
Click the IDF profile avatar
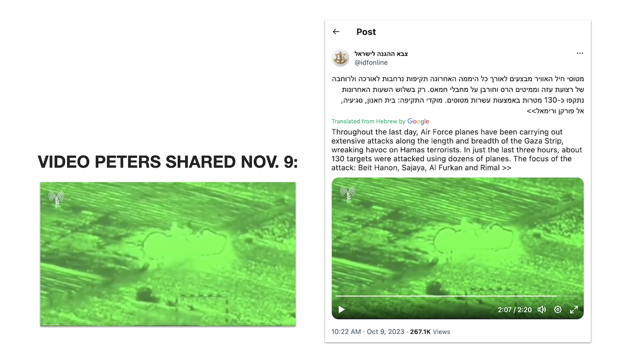(340, 57)
